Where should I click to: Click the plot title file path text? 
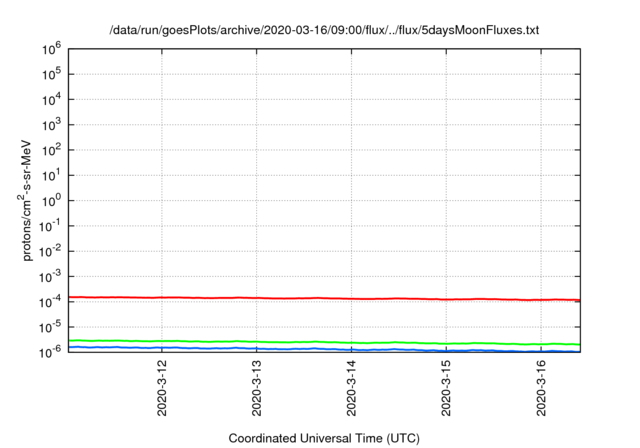tap(324, 30)
